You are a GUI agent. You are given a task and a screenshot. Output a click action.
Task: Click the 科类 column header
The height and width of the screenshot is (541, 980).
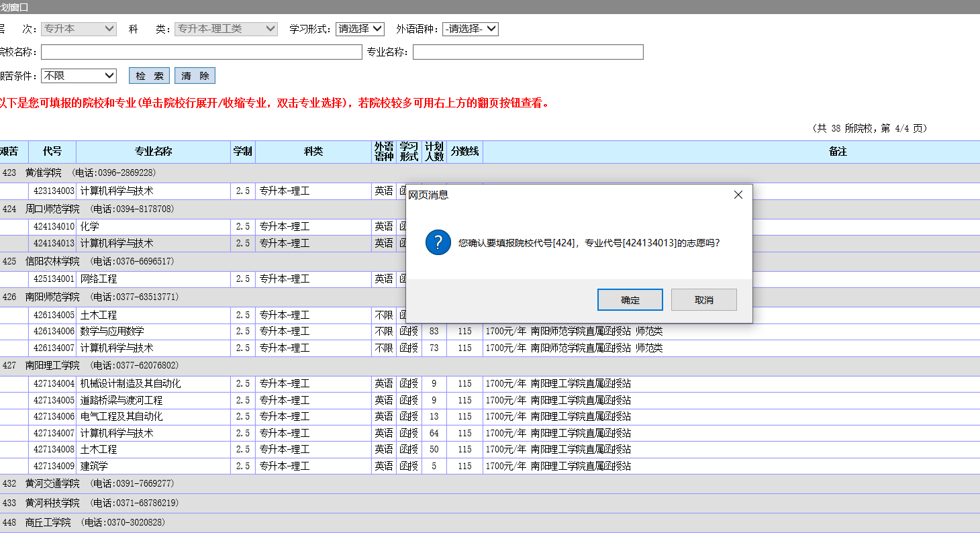pos(313,152)
